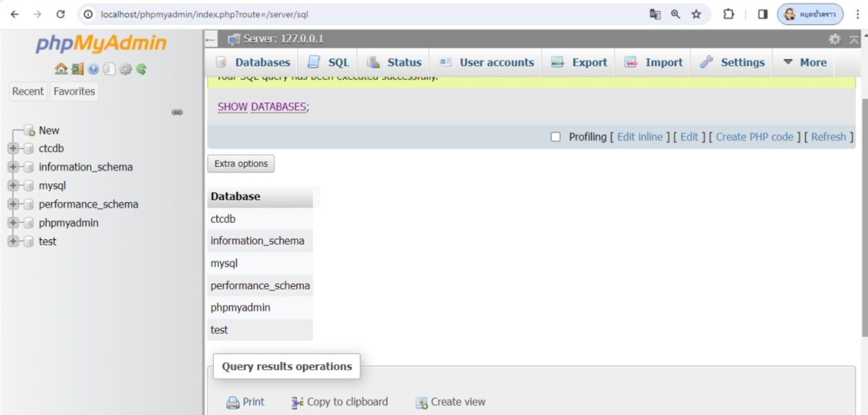This screenshot has height=415, width=868.
Task: Open navigation panel settings gear icon
Action: click(x=125, y=69)
